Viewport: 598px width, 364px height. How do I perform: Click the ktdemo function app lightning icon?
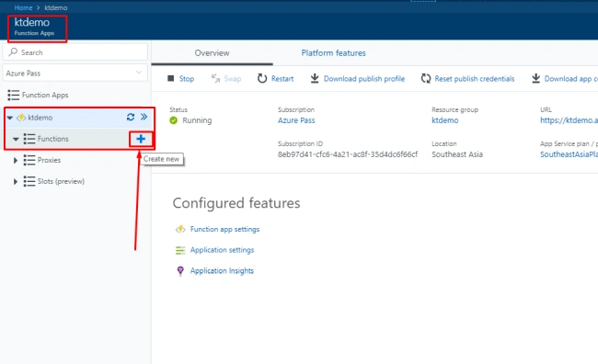click(x=21, y=118)
